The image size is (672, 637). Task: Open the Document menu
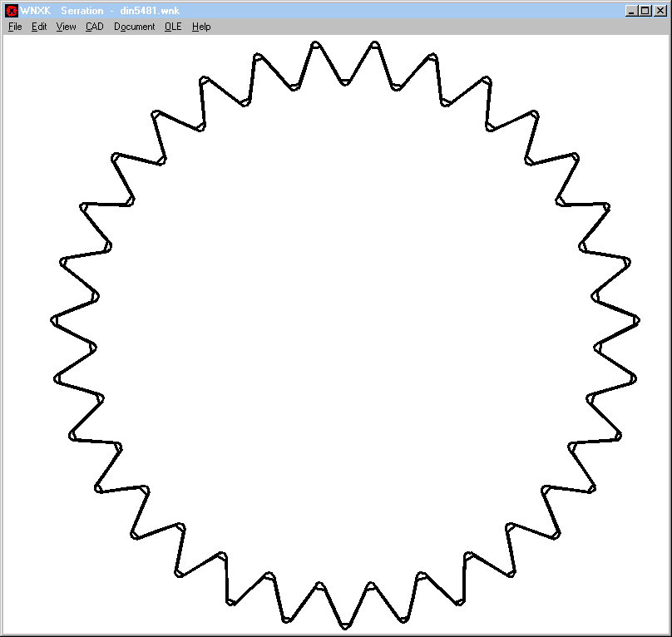[x=134, y=27]
